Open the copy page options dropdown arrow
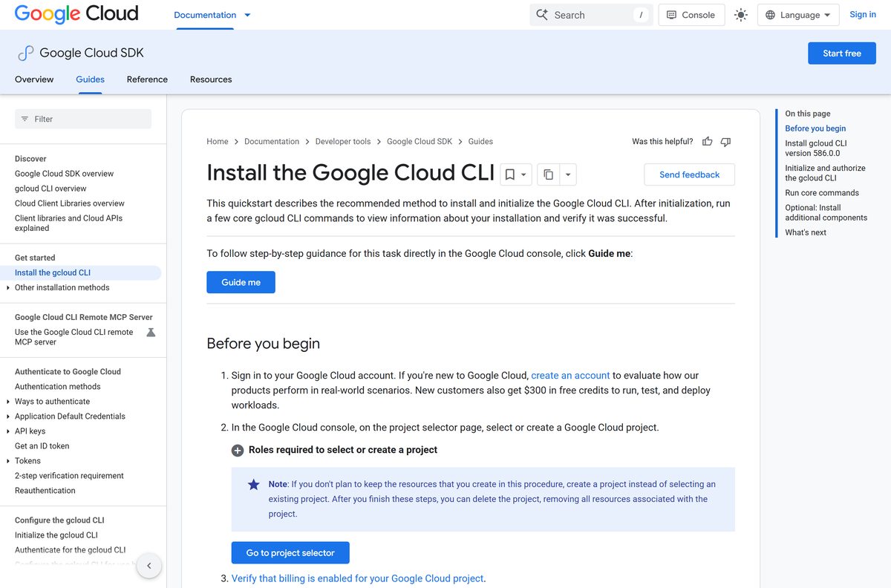 coord(568,174)
